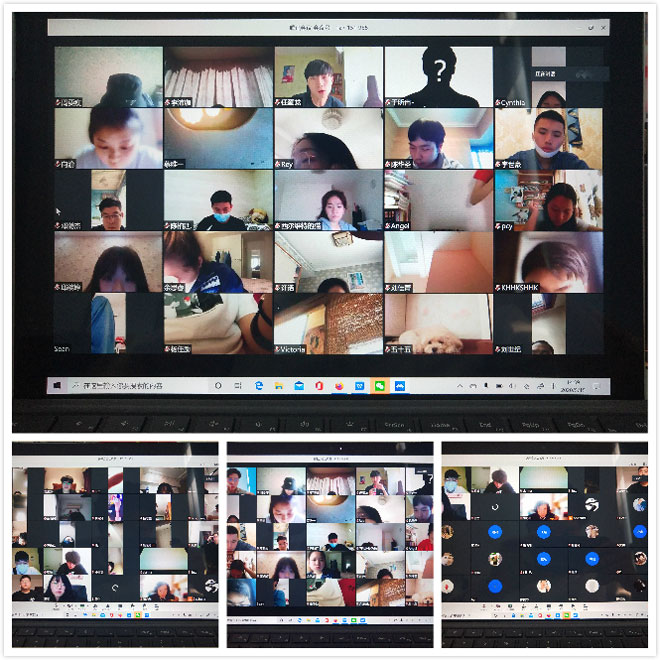
Task: Select Cynthia's video tile
Action: pos(548,76)
